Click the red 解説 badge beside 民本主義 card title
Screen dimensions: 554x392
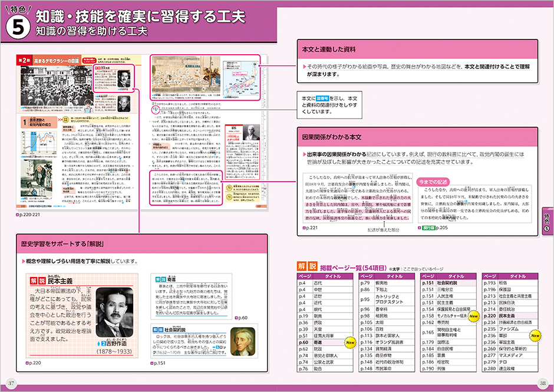[38, 281]
